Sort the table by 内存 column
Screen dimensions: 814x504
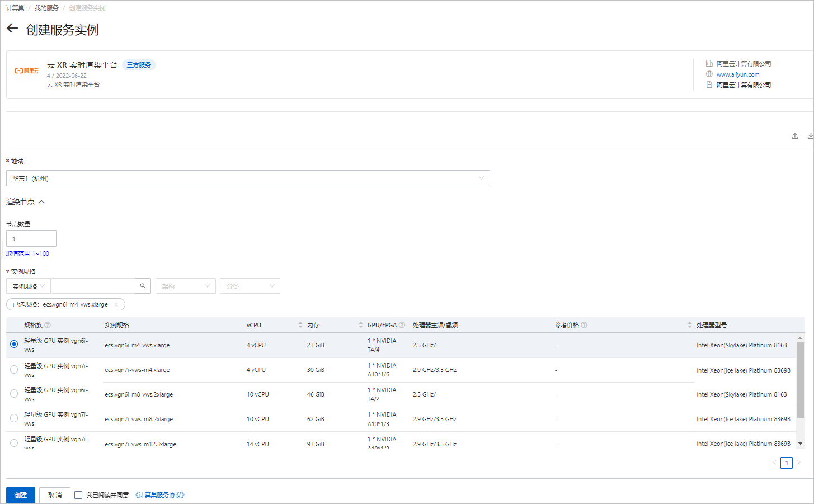[361, 325]
